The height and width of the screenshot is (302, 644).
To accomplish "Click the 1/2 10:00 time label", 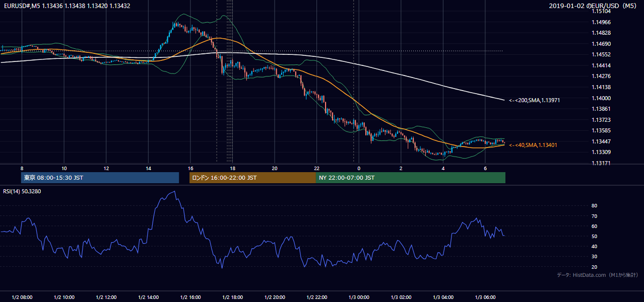I will (64, 297).
